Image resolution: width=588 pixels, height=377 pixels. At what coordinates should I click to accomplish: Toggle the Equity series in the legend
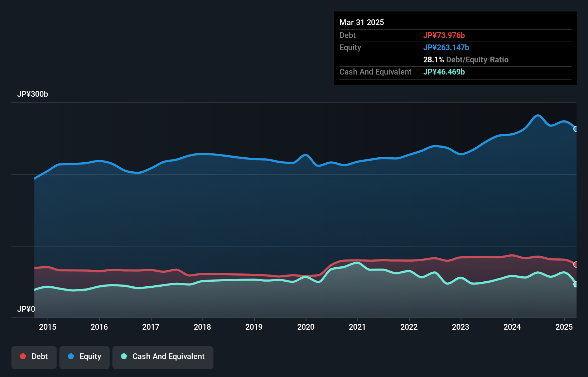(x=84, y=357)
